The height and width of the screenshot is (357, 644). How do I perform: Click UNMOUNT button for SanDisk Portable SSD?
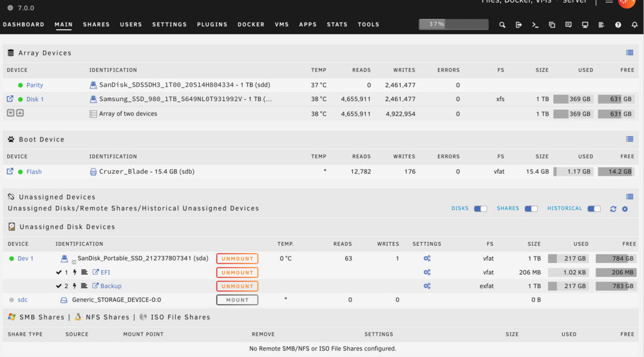click(x=238, y=259)
